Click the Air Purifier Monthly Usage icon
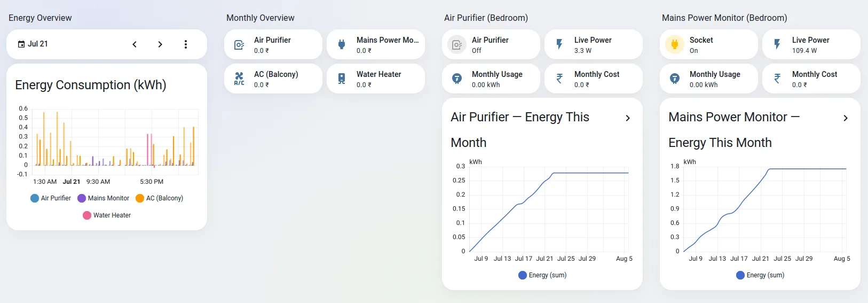Viewport: 868px width, 303px height. click(x=457, y=79)
